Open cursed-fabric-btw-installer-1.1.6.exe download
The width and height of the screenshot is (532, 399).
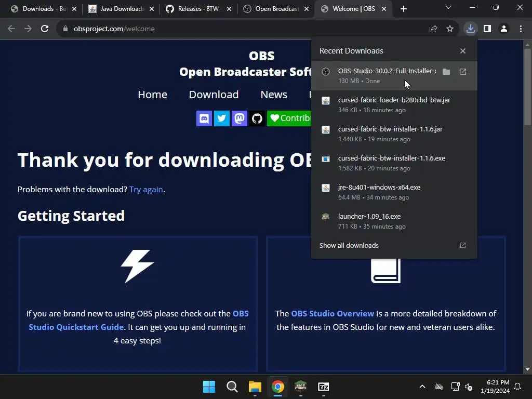pyautogui.click(x=394, y=163)
